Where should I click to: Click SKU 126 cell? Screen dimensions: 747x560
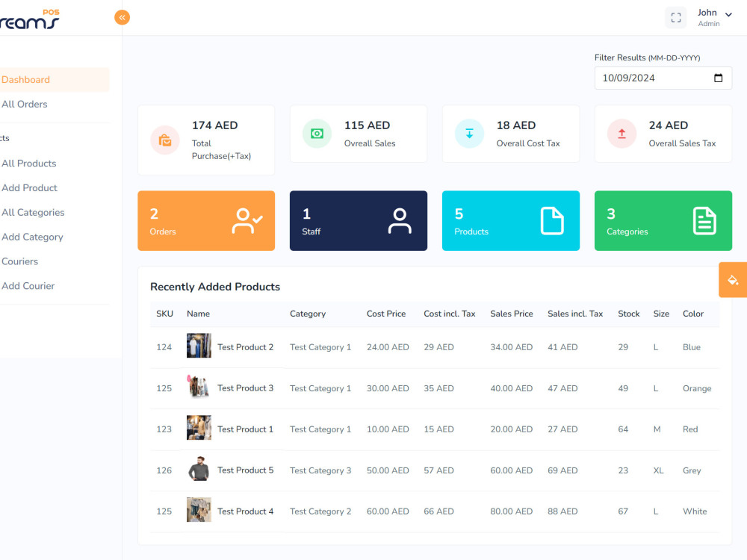164,470
